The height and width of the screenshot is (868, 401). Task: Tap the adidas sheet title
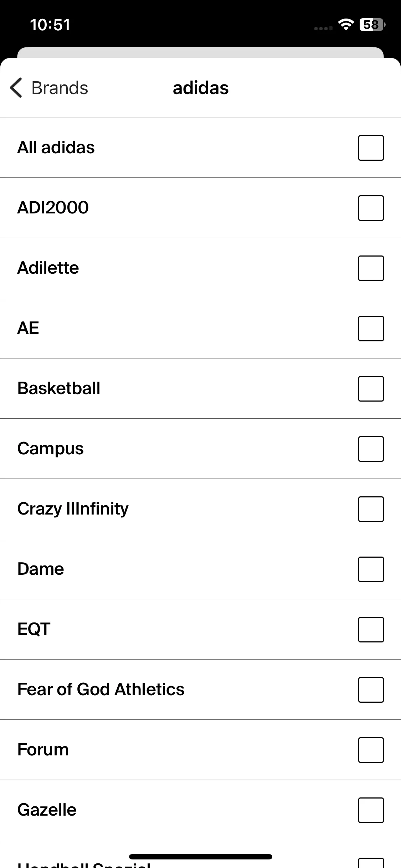[x=201, y=88]
